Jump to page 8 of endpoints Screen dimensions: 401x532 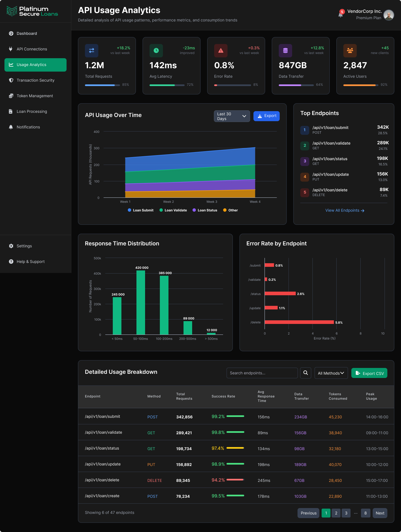(x=366, y=513)
